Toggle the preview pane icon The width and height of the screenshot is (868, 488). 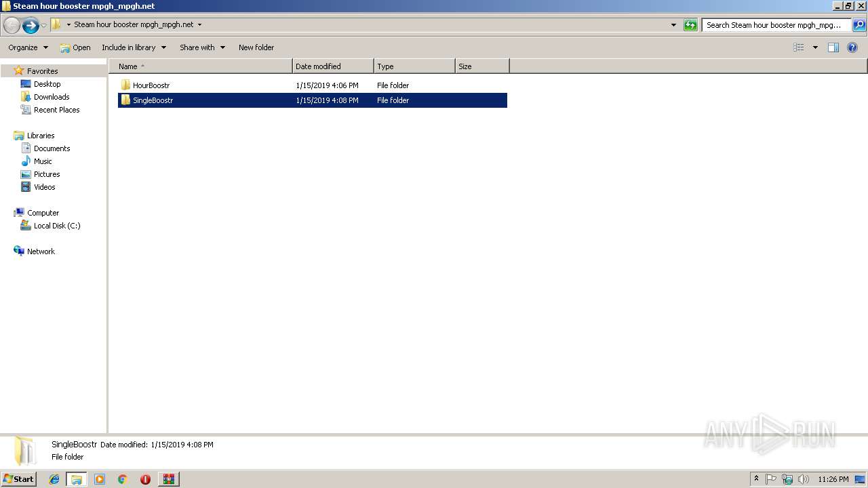[833, 47]
